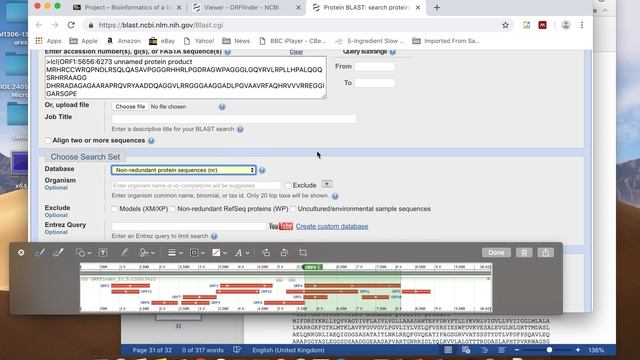Open the Sign signature menu

147,253
